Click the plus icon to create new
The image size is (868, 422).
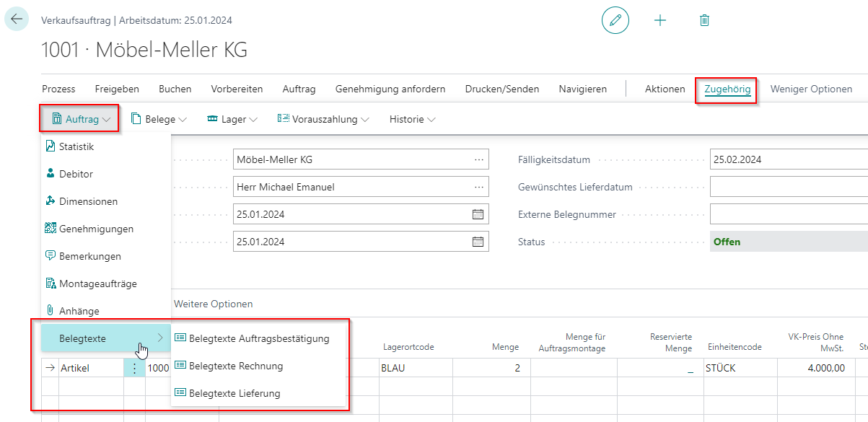[659, 20]
